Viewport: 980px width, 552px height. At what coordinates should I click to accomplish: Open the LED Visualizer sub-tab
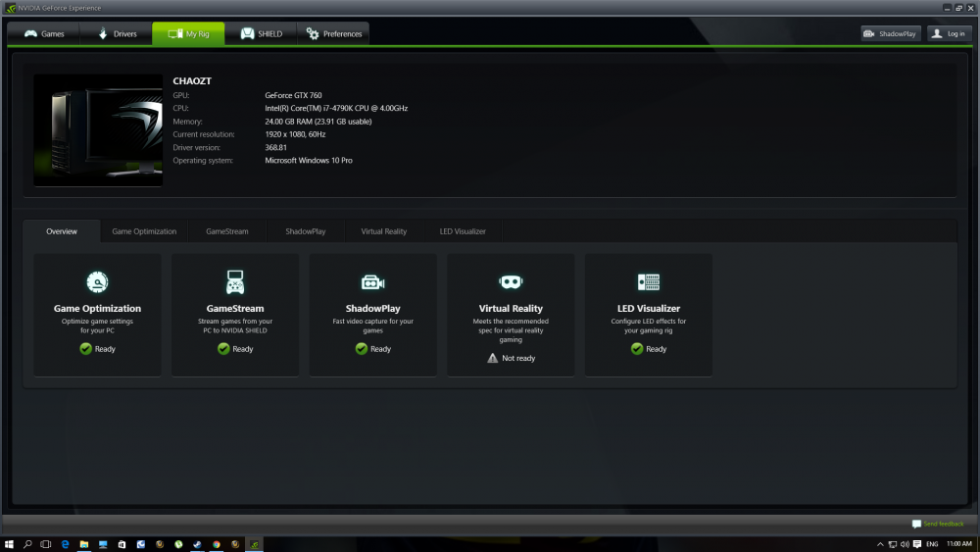(x=463, y=231)
